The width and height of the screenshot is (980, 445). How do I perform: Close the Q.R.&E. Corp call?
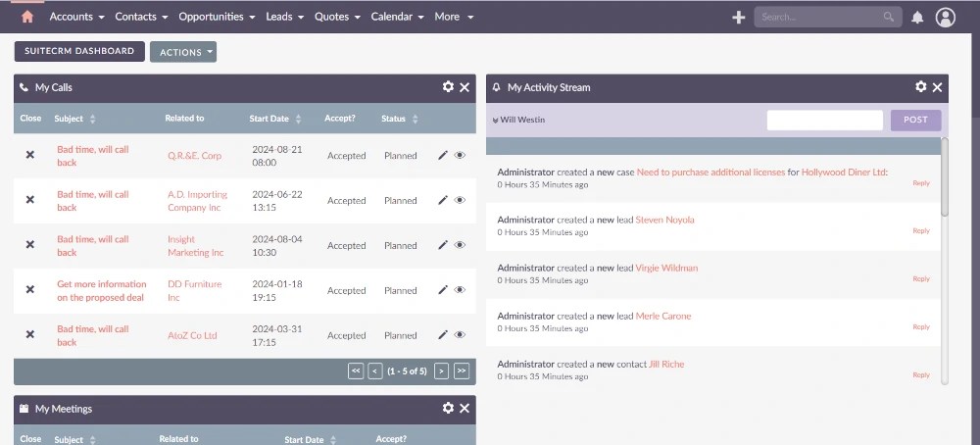[30, 155]
